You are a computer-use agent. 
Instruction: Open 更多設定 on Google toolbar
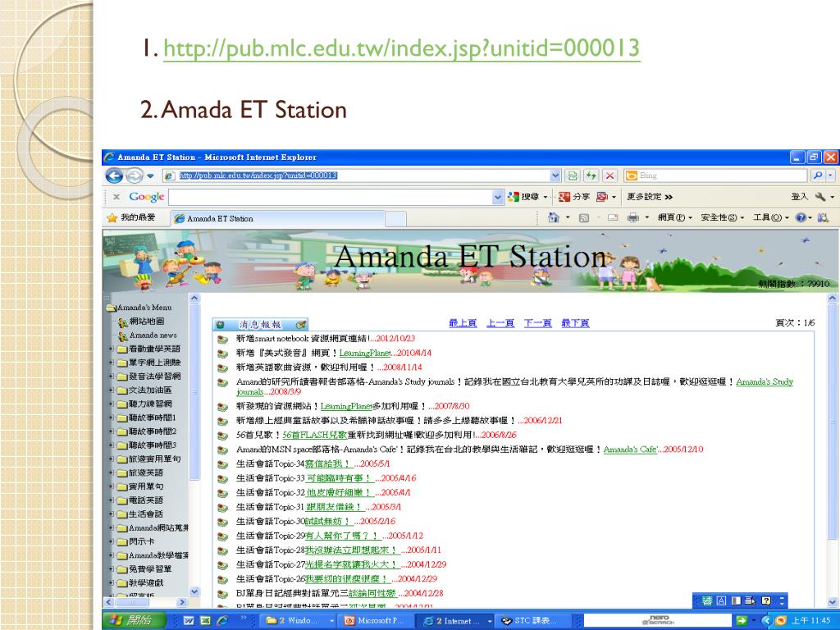(650, 197)
